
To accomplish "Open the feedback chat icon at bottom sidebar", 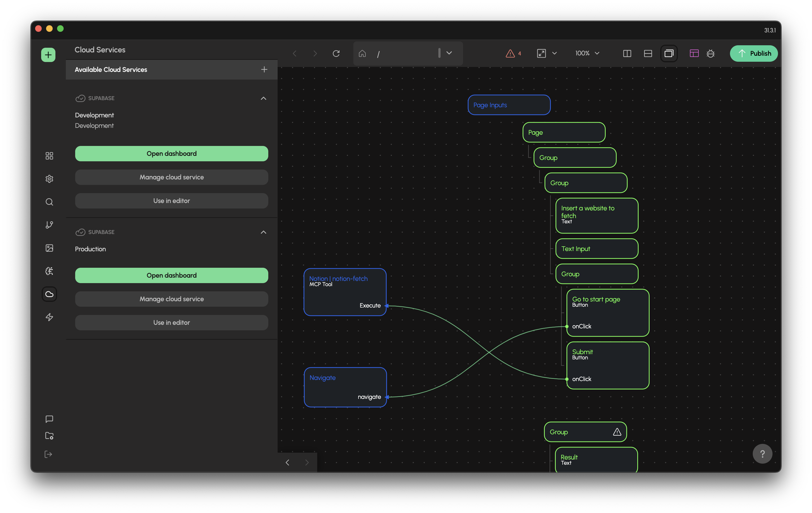I will (x=49, y=419).
